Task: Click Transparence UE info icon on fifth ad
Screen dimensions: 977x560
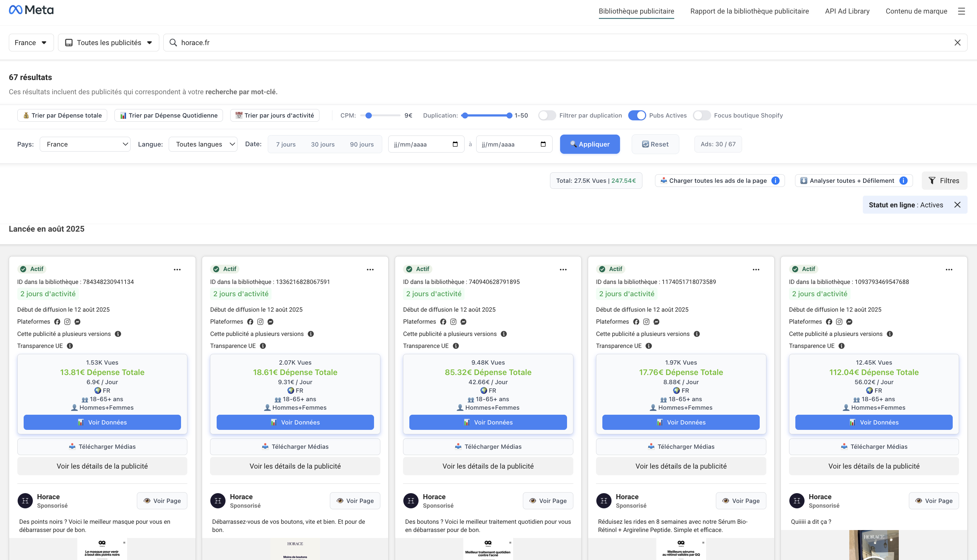Action: [x=842, y=346]
